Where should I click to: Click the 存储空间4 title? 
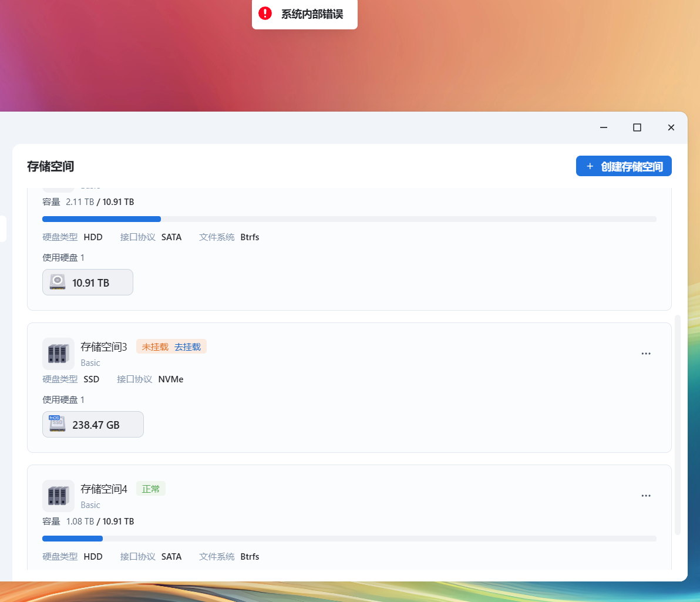click(103, 489)
